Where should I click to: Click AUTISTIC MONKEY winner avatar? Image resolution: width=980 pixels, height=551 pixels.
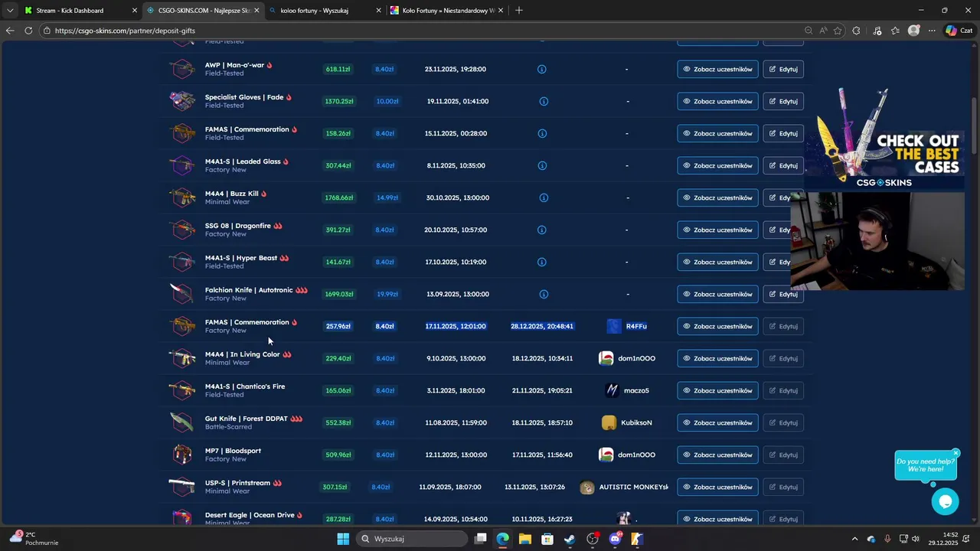[587, 487]
